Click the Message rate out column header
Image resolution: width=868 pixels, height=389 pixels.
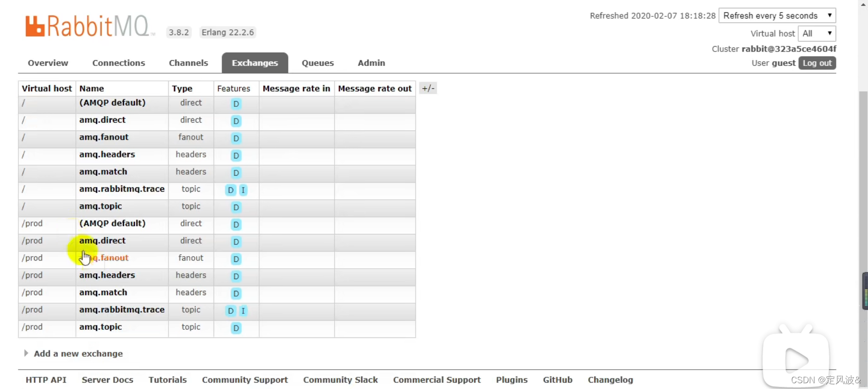click(375, 89)
